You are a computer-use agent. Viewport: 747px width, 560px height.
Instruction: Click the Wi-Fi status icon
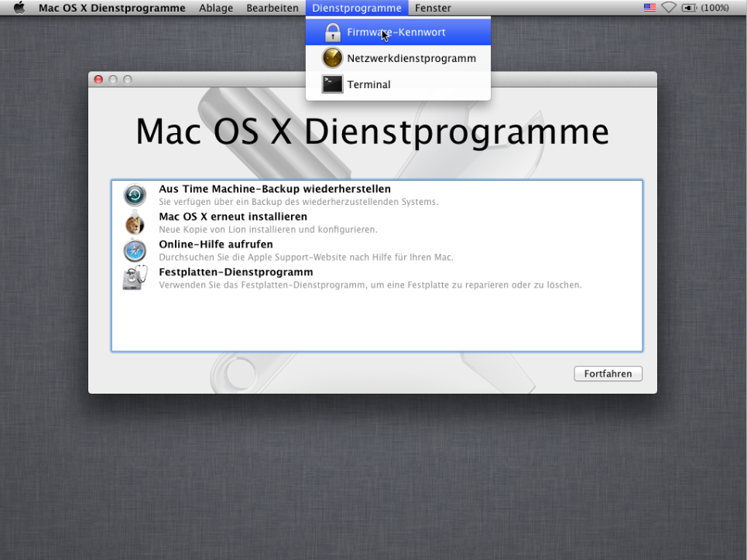click(669, 8)
